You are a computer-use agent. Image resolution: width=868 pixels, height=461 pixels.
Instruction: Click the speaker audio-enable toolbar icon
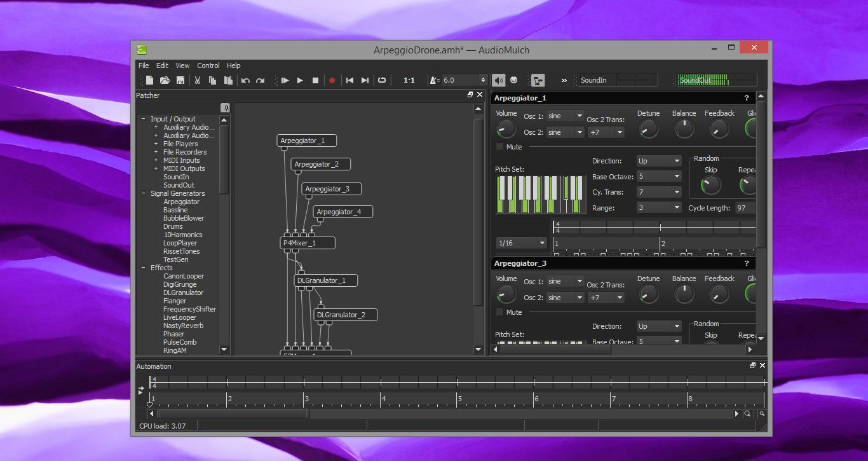click(x=498, y=80)
